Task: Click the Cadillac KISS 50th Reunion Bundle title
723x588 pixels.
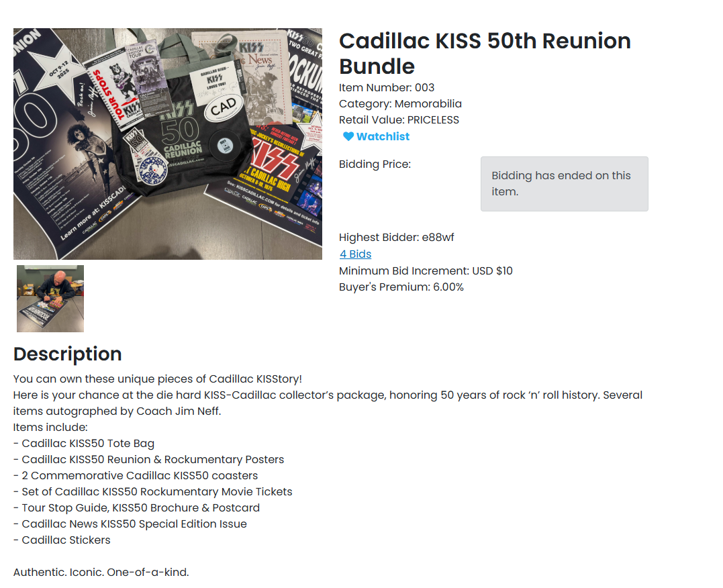Action: click(485, 54)
